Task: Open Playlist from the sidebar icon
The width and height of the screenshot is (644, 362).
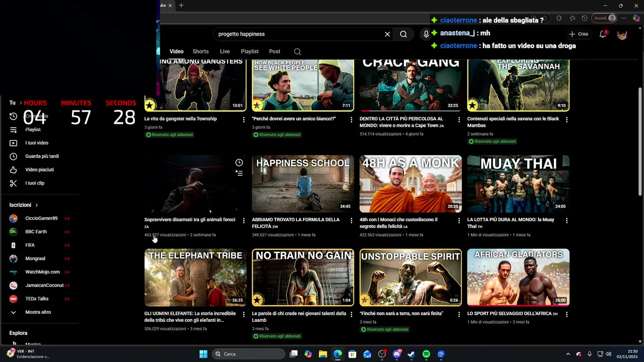Action: point(14,130)
